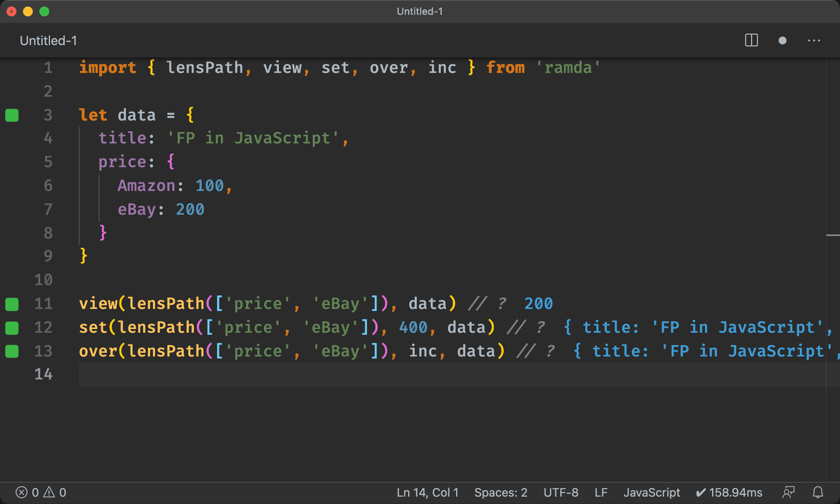Open Go to Line via Ln 14, Col 1
This screenshot has width=840, height=504.
tap(427, 492)
